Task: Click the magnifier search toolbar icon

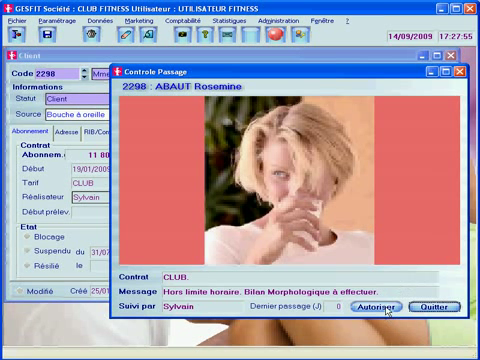Action: click(148, 34)
